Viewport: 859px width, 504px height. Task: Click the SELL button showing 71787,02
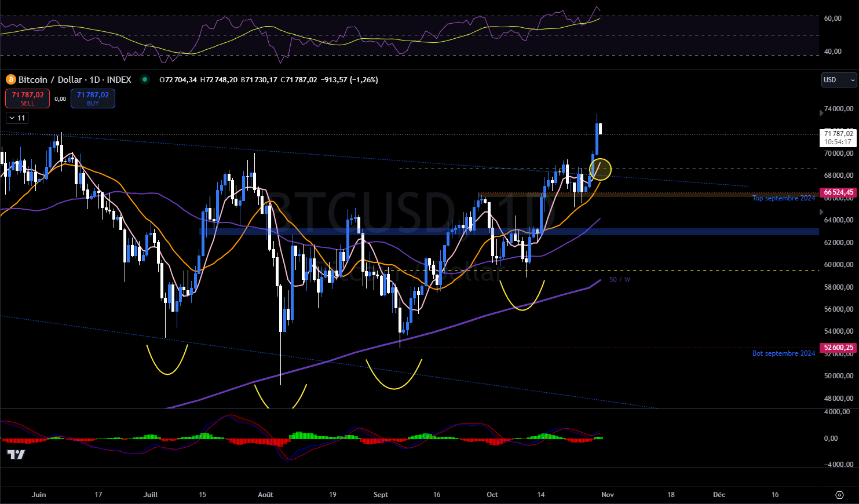click(27, 98)
